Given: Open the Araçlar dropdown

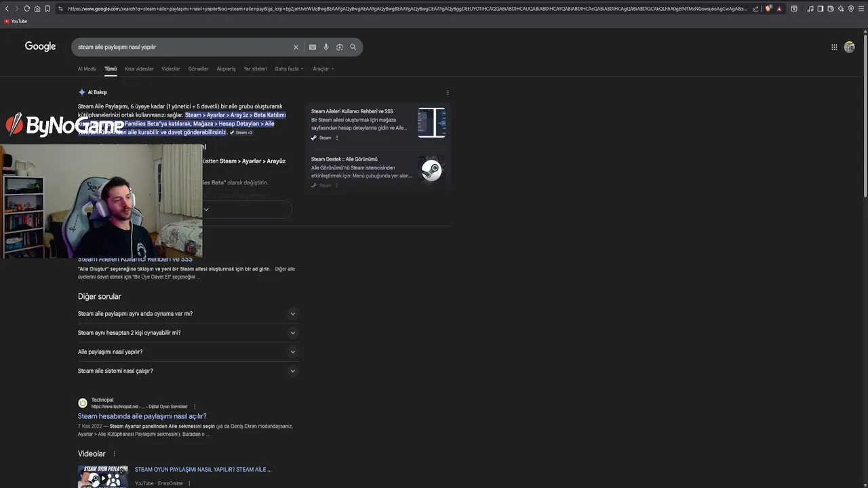Looking at the screenshot, I should (323, 68).
